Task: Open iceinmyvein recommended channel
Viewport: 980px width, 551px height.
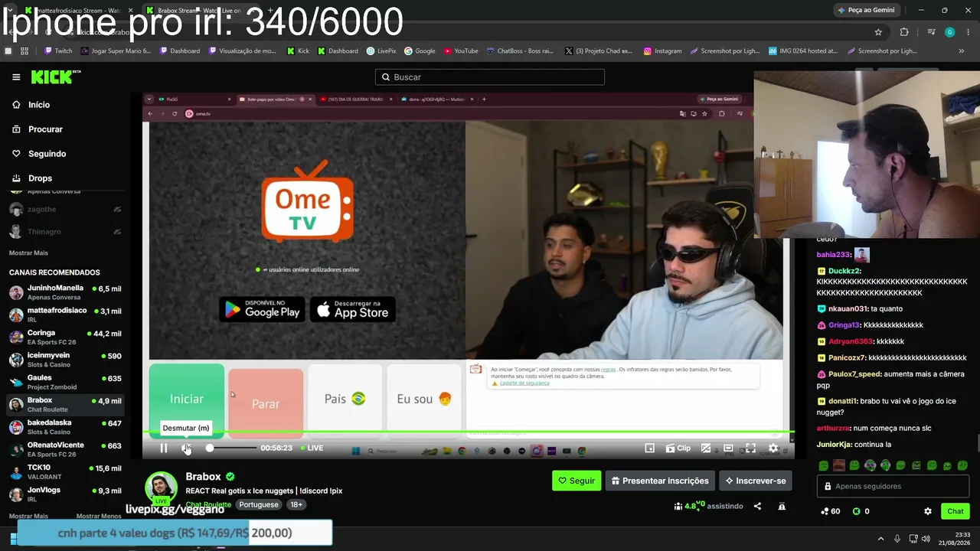Action: coord(65,360)
